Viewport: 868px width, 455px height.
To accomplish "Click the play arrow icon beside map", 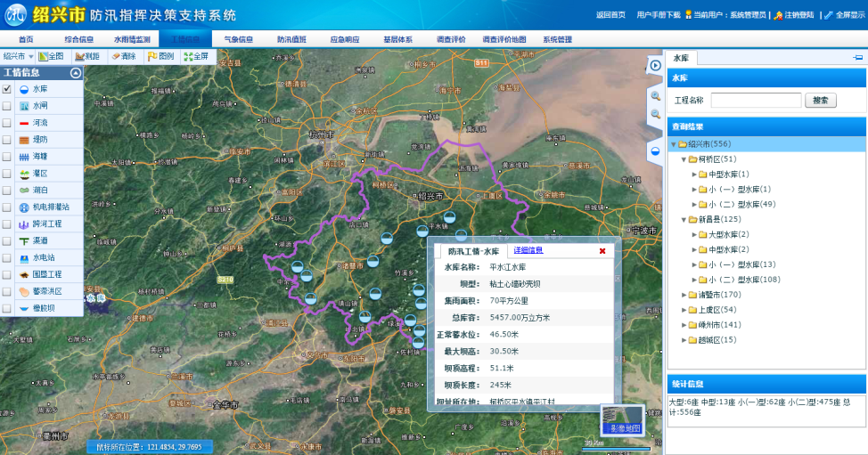I will [x=655, y=65].
